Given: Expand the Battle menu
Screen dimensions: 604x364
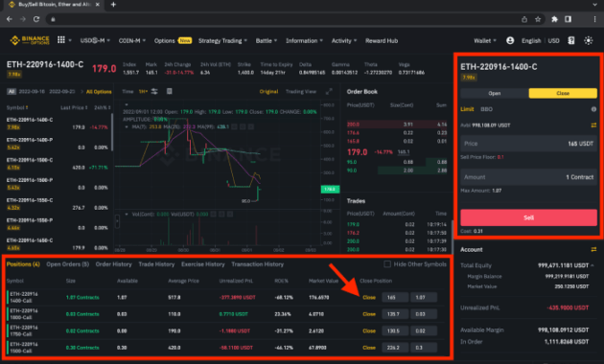Looking at the screenshot, I should 267,40.
